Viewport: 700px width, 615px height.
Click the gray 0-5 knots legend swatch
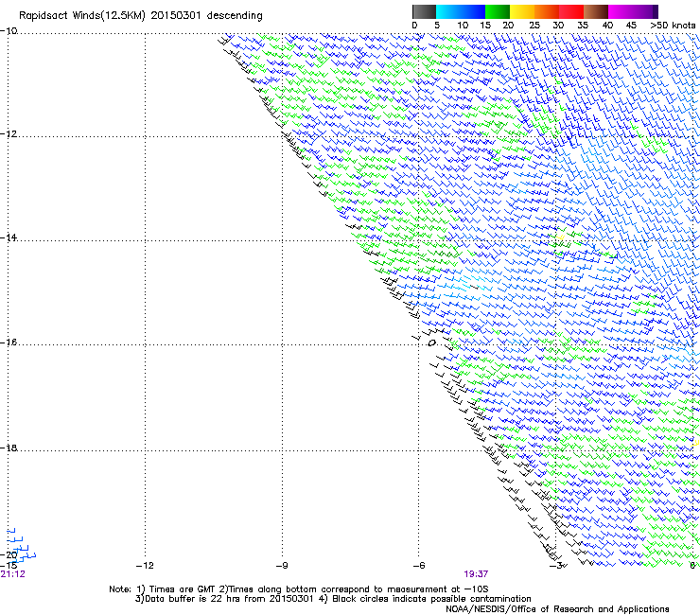pyautogui.click(x=424, y=11)
